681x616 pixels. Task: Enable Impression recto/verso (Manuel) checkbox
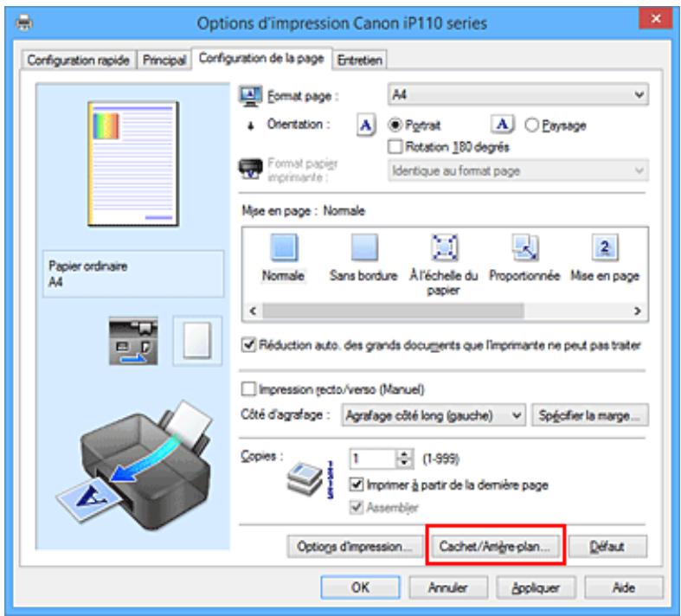(x=248, y=389)
